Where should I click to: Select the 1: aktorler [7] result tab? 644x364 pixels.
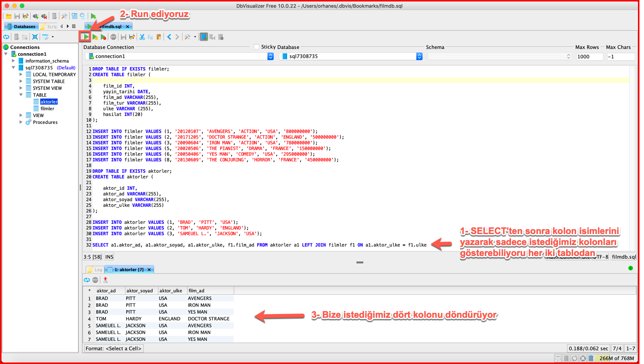(x=129, y=269)
